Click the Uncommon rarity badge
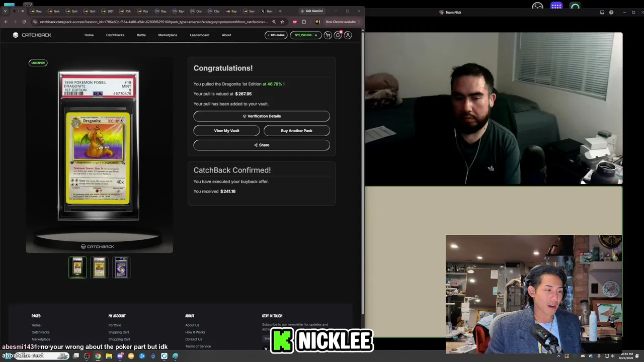Image resolution: width=644 pixels, height=362 pixels. (38, 63)
